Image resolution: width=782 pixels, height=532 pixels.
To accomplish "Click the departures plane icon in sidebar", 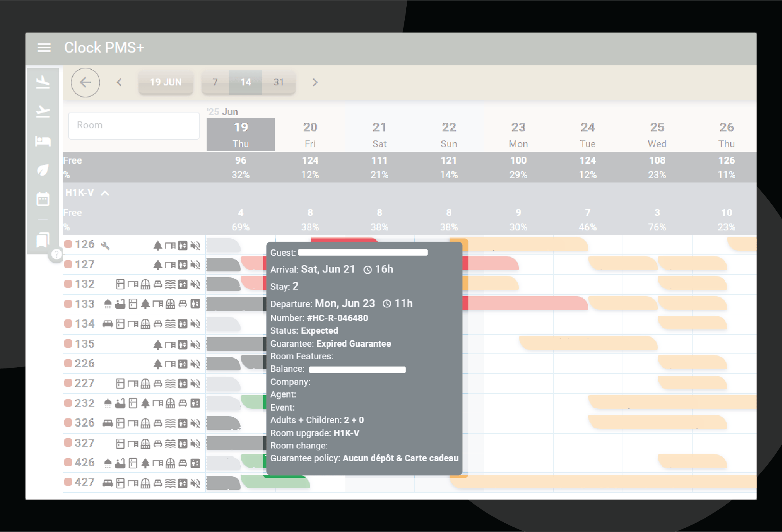I will (x=43, y=112).
